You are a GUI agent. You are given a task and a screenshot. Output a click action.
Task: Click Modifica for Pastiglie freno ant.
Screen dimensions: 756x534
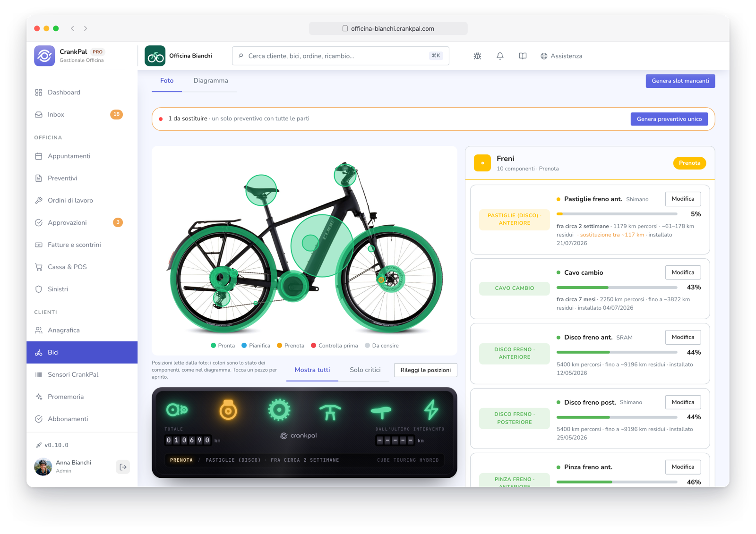pyautogui.click(x=683, y=199)
